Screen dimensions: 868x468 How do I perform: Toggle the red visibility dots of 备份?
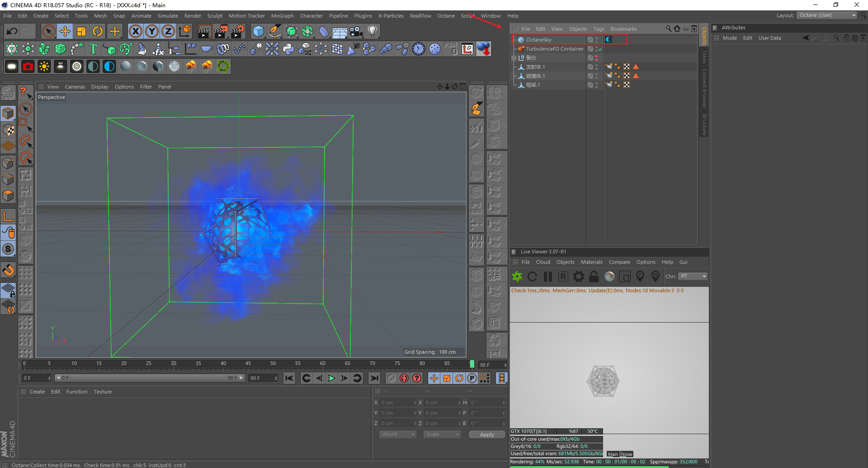point(597,58)
